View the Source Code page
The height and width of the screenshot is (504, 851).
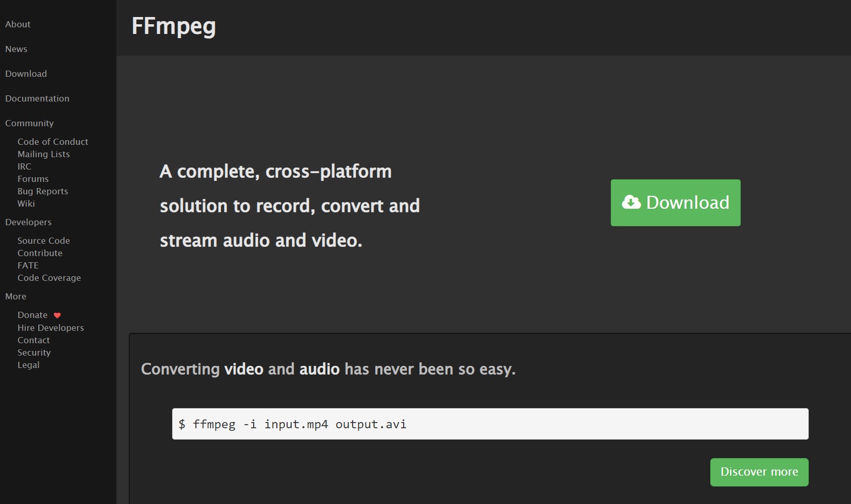point(44,241)
